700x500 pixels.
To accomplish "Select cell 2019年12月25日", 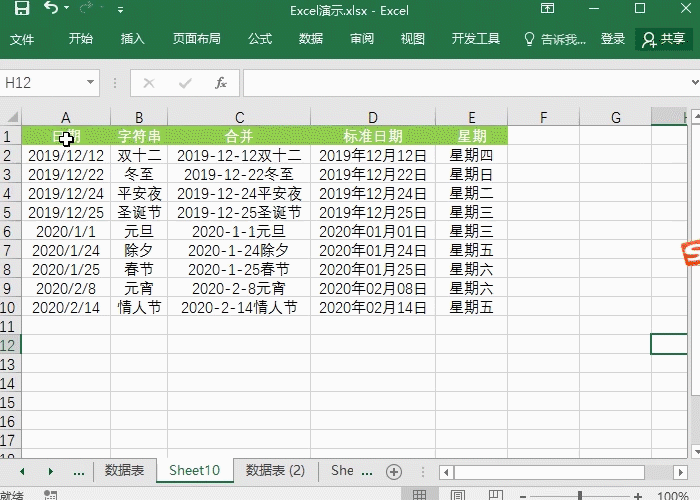I will [373, 212].
